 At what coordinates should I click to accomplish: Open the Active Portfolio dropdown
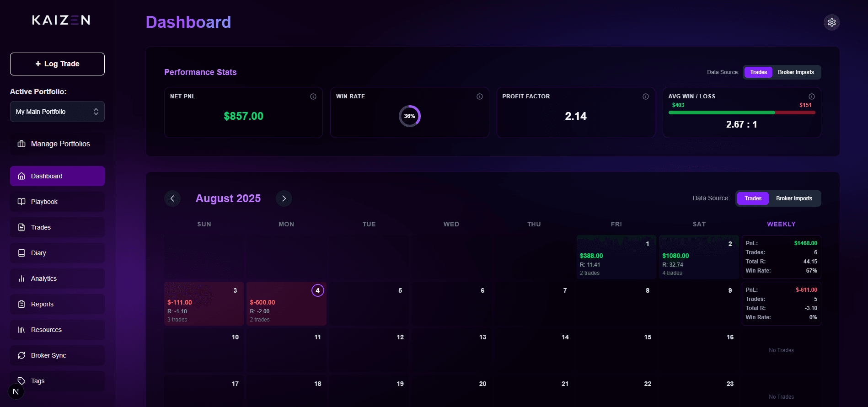point(57,112)
